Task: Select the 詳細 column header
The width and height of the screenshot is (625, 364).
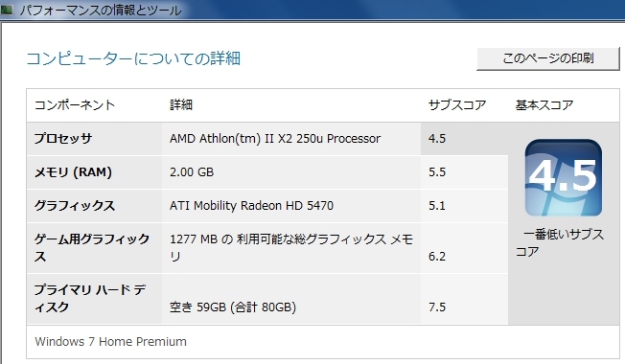Action: coord(181,105)
